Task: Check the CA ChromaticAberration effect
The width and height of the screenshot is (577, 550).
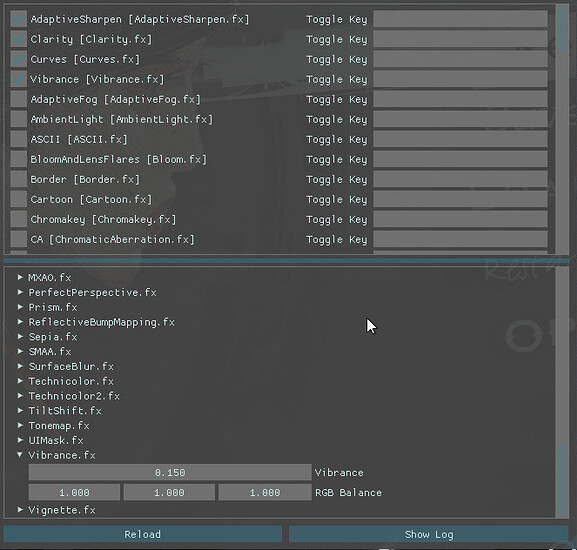Action: tap(18, 239)
